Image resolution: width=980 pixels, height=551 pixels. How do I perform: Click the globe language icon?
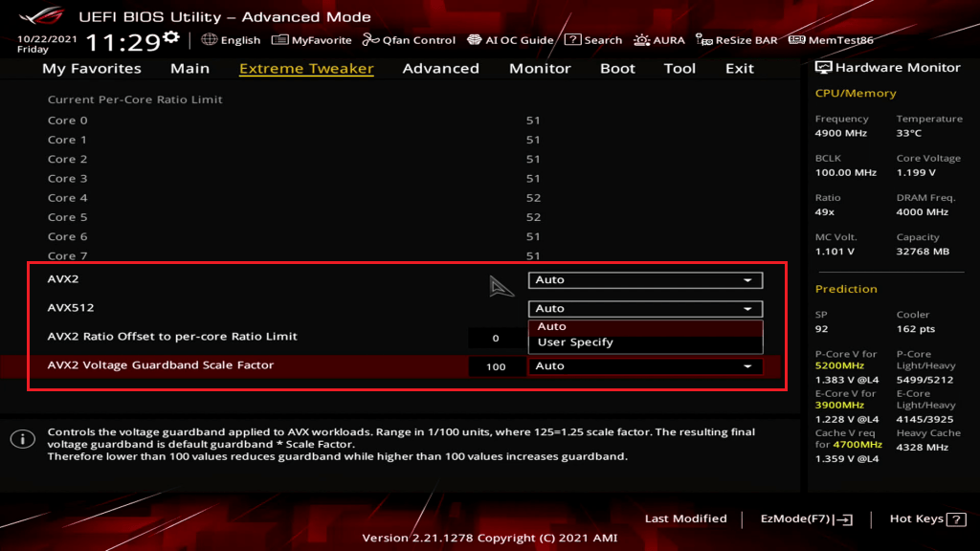(x=210, y=40)
